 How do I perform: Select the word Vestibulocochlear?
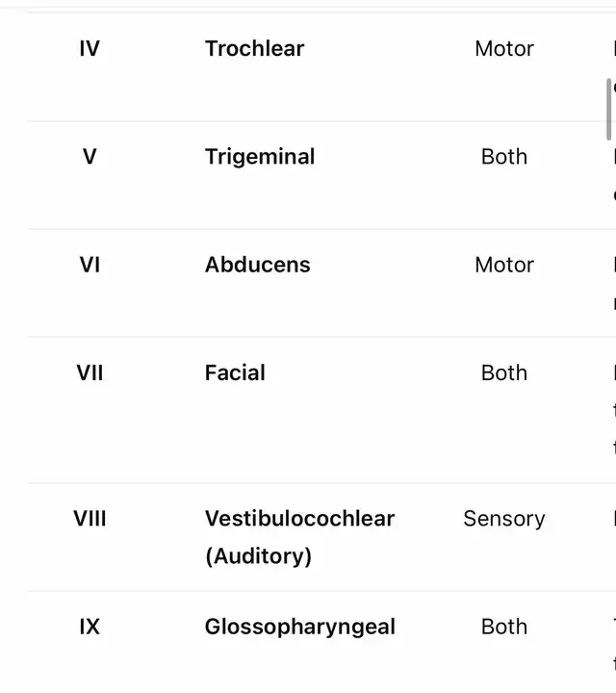[299, 519]
